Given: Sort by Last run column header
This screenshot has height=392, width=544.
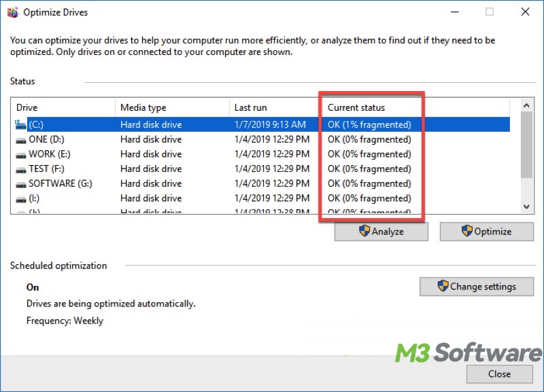Looking at the screenshot, I should [273, 107].
